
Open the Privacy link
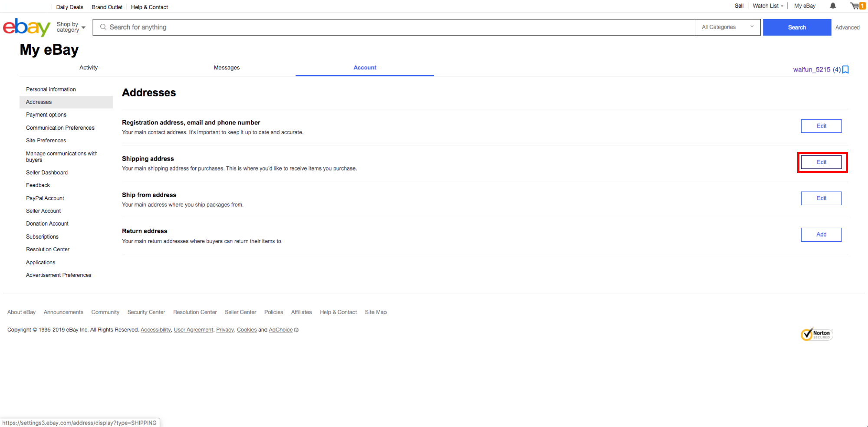(225, 330)
